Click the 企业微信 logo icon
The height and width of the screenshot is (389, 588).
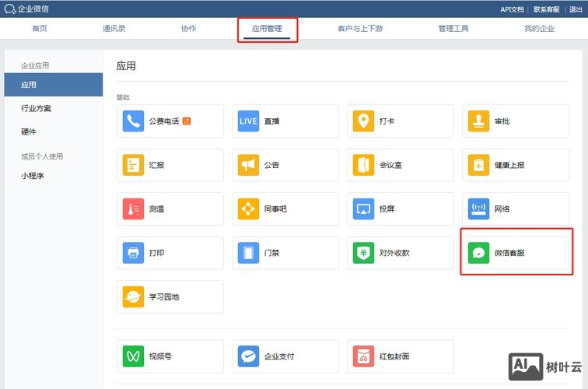coord(10,9)
